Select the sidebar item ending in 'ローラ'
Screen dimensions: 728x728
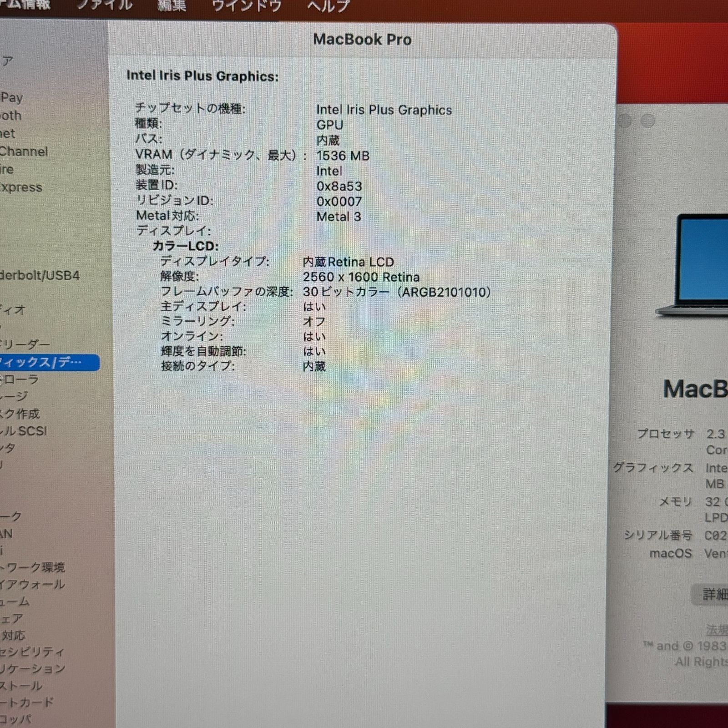pyautogui.click(x=20, y=379)
